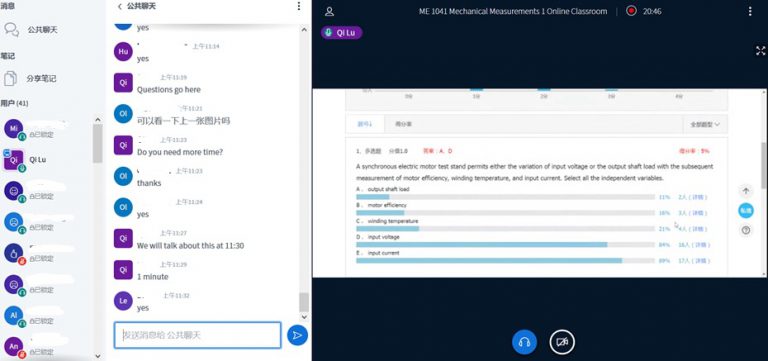
Task: Open the 公共聊天 public chat icon
Action: (x=12, y=29)
